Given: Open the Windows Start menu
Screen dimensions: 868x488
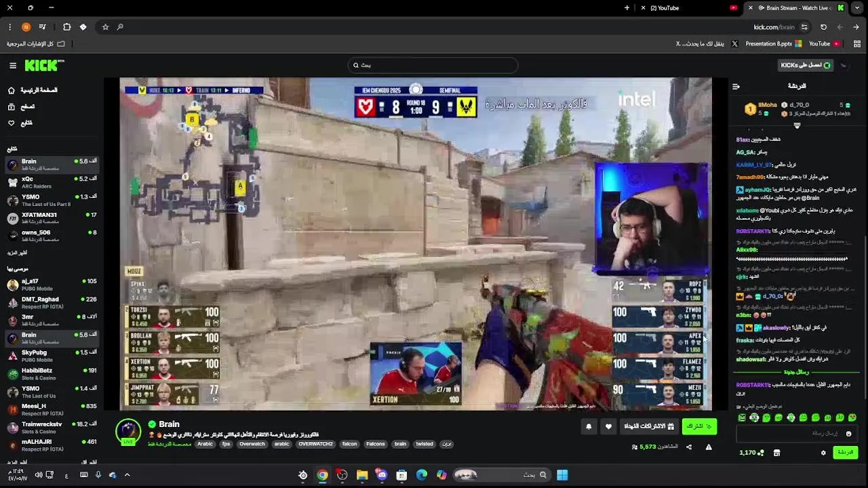Looking at the screenshot, I should [562, 475].
